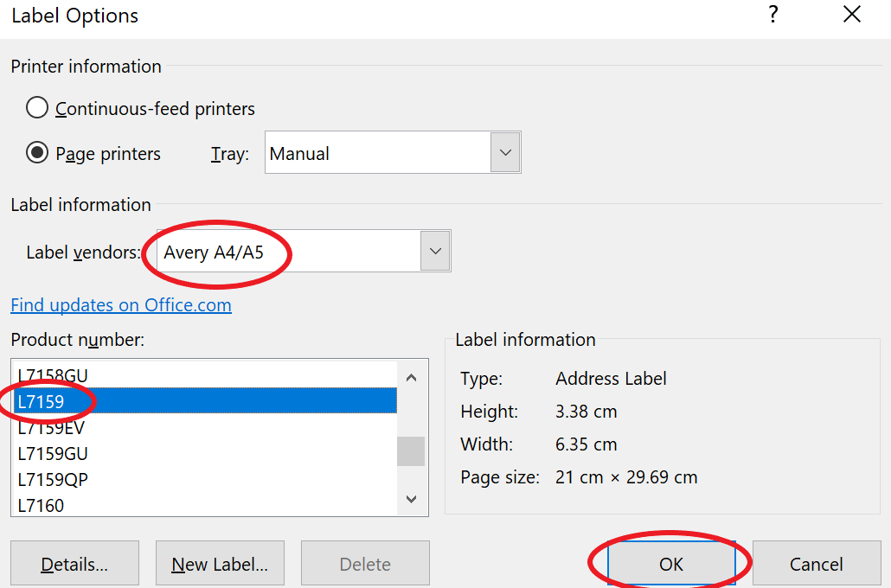The height and width of the screenshot is (588, 891).
Task: Open label Details button
Action: click(x=74, y=564)
